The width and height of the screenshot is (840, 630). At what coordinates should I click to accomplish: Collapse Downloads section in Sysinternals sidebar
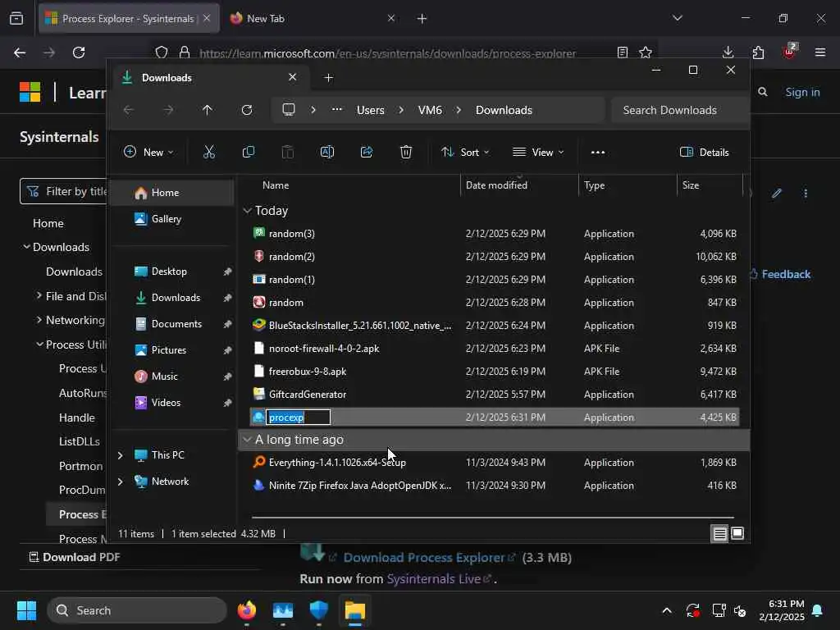click(26, 246)
